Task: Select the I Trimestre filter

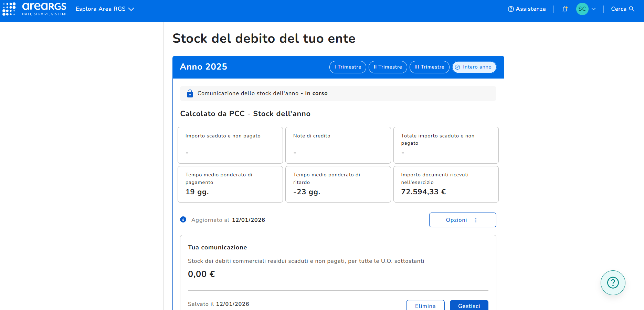Action: tap(348, 67)
